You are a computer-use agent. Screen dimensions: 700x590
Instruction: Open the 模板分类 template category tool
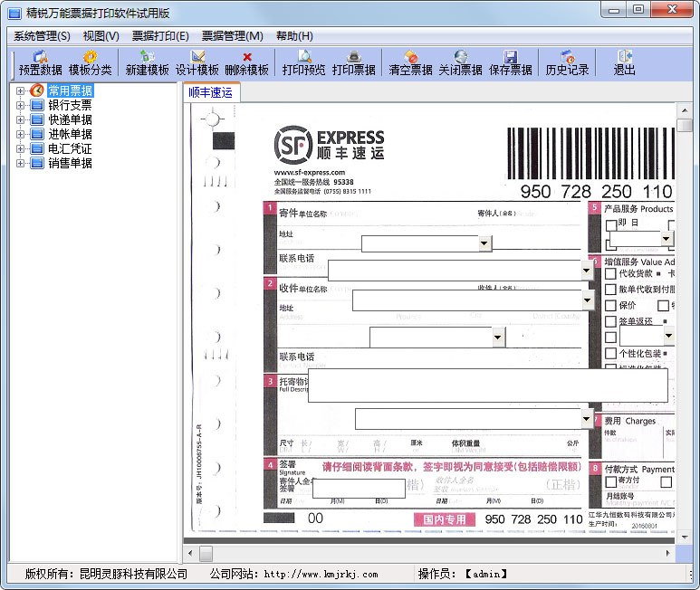91,63
